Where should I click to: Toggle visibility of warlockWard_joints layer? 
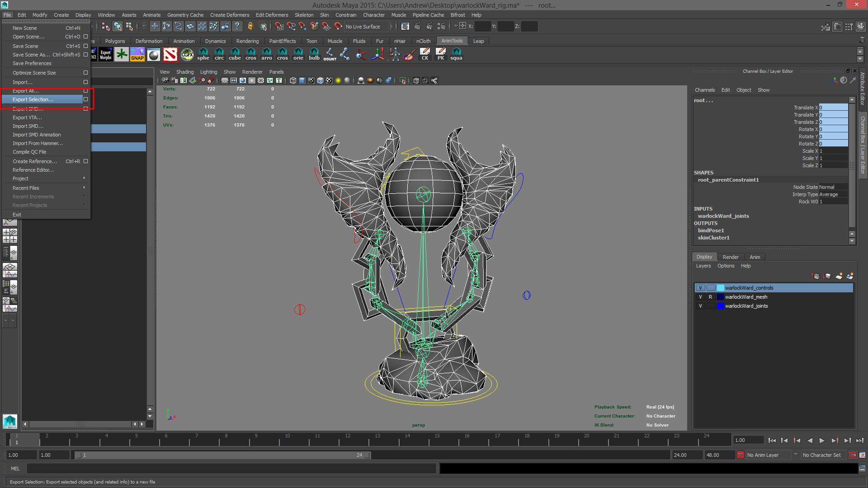[700, 306]
